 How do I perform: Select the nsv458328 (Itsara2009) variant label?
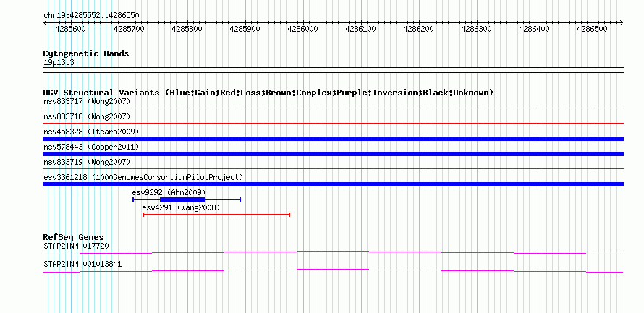tap(91, 132)
